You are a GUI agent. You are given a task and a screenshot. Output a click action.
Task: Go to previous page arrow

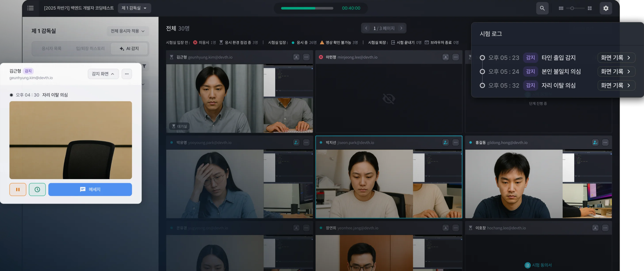point(366,28)
